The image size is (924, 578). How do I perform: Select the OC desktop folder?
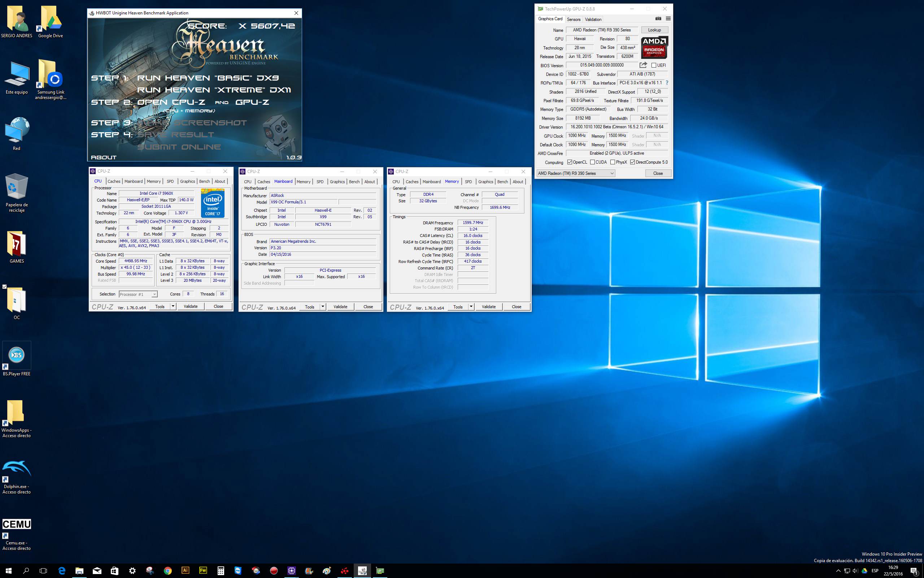[16, 303]
